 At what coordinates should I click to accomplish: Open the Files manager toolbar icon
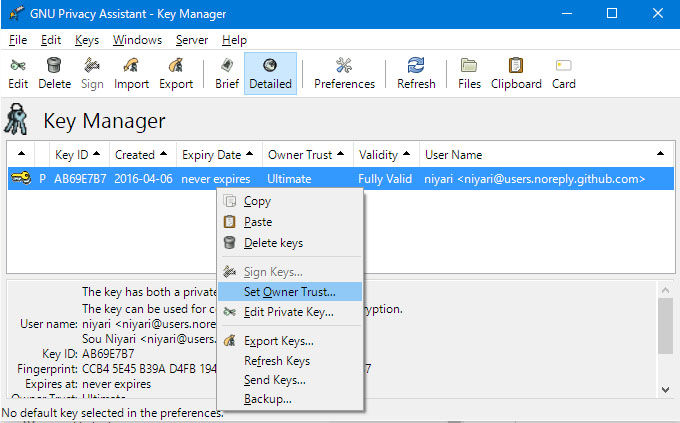point(469,66)
